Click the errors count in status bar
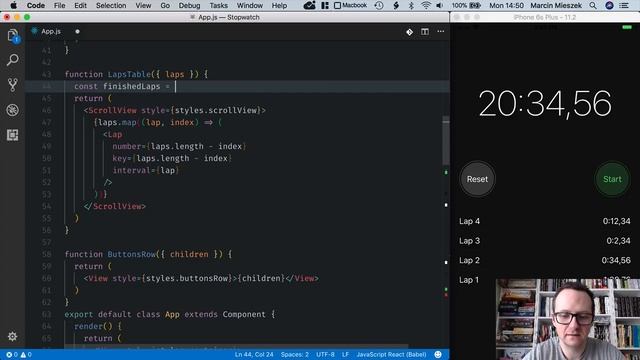 tap(12, 355)
